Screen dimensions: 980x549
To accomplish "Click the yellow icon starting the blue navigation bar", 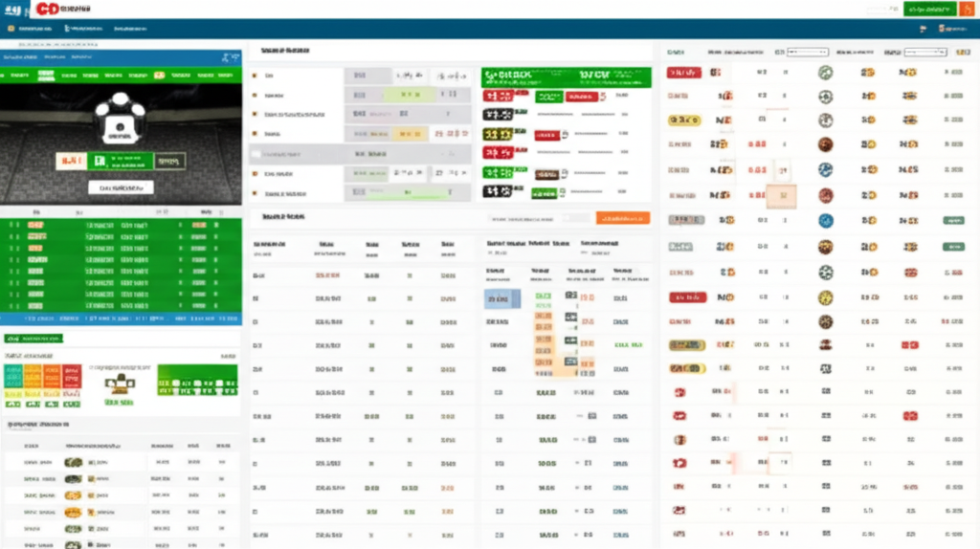I will 11,29.
